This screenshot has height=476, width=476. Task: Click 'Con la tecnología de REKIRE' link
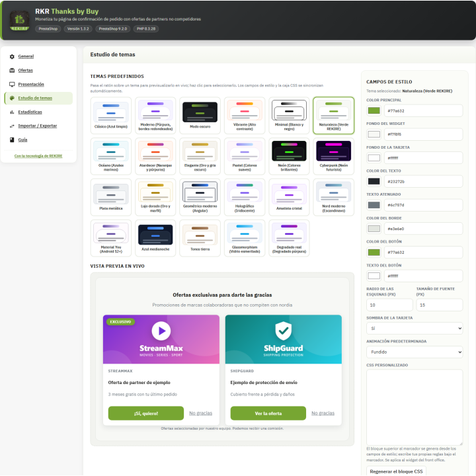(x=38, y=156)
